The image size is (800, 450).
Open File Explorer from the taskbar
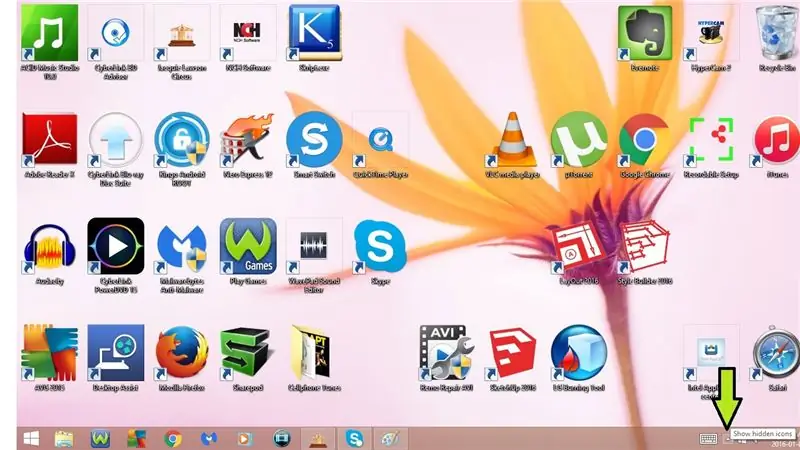[64, 439]
